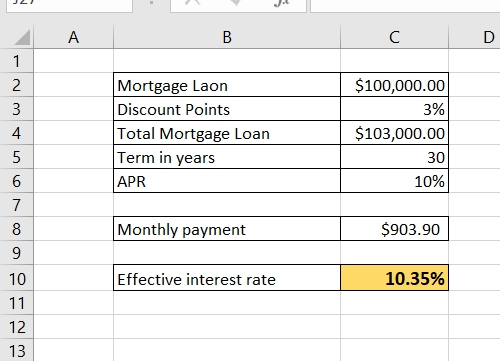Select column C header
The height and width of the screenshot is (361, 500).
[x=394, y=37]
